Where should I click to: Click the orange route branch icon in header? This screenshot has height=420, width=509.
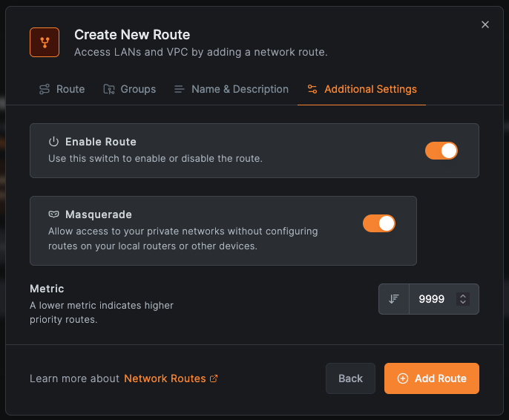click(x=45, y=42)
